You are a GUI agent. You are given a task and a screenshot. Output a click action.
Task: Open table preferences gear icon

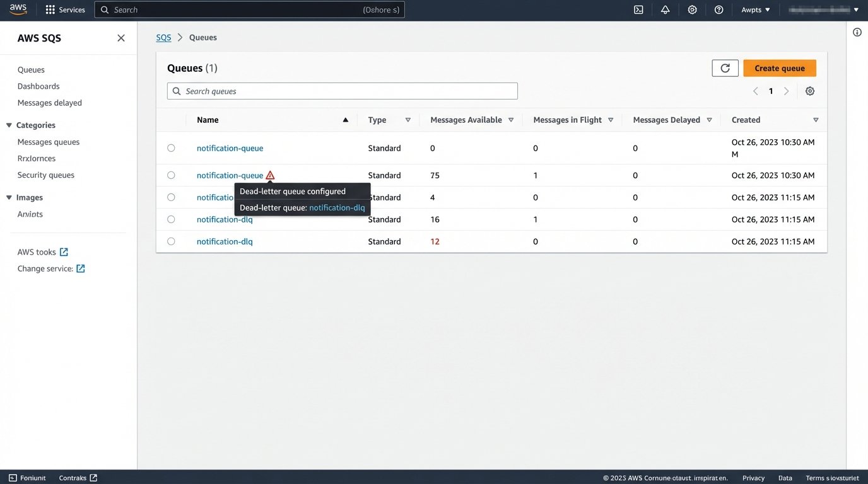click(x=810, y=91)
